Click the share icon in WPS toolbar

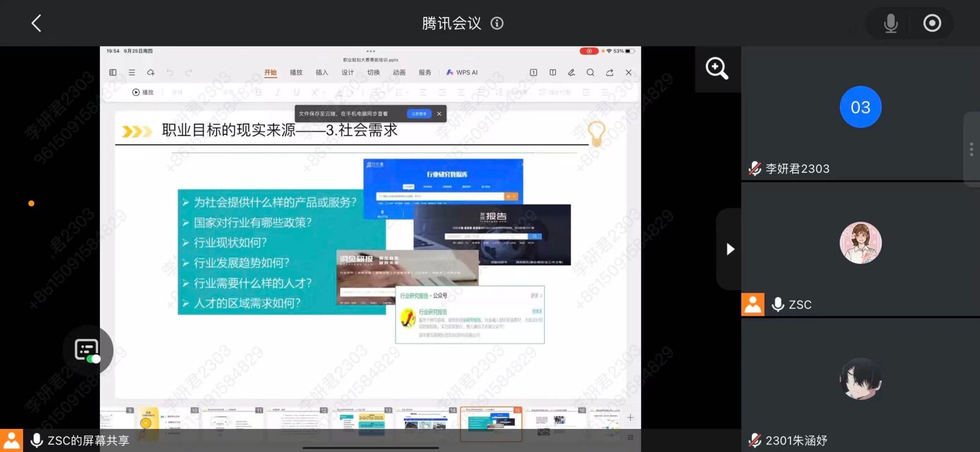[x=610, y=72]
